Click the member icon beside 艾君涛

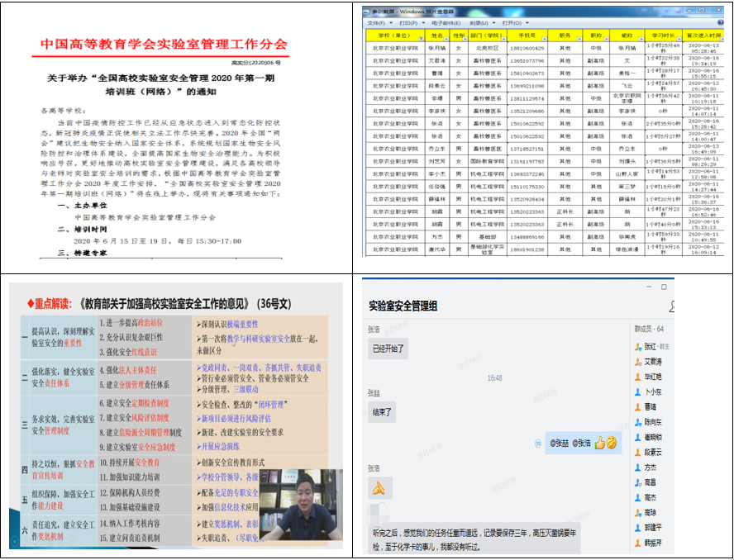pos(638,361)
